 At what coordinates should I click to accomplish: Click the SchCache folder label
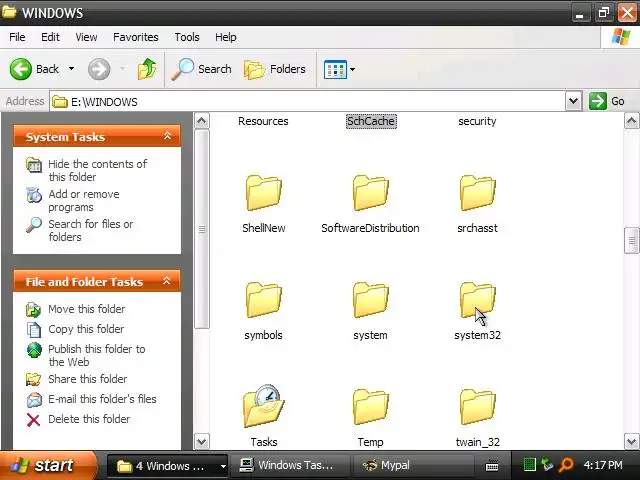point(371,121)
